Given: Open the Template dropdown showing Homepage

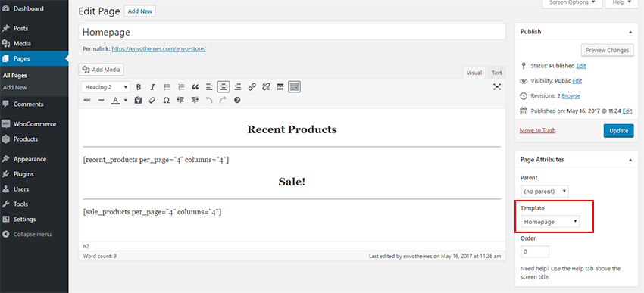Looking at the screenshot, I should [x=550, y=222].
